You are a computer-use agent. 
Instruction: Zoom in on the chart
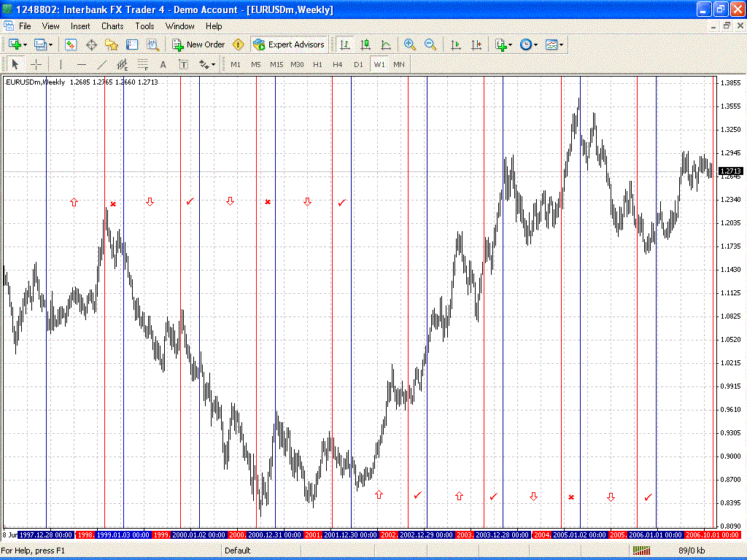coord(409,44)
